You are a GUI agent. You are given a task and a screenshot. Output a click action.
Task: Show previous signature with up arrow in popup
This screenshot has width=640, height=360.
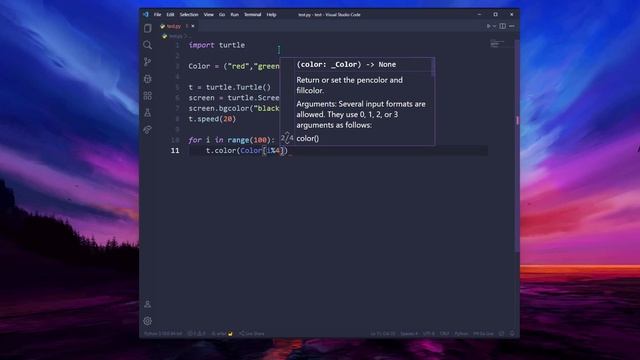287,134
